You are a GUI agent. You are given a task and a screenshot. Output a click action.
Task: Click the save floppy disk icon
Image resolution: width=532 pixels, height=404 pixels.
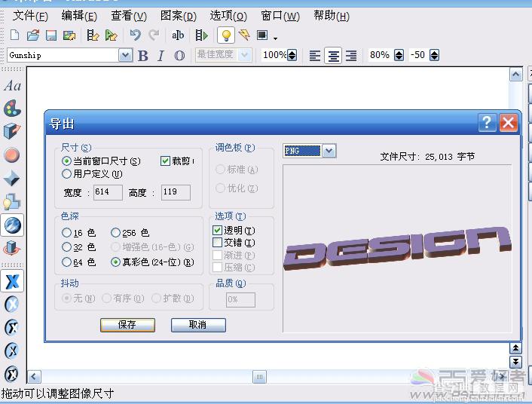pos(51,35)
